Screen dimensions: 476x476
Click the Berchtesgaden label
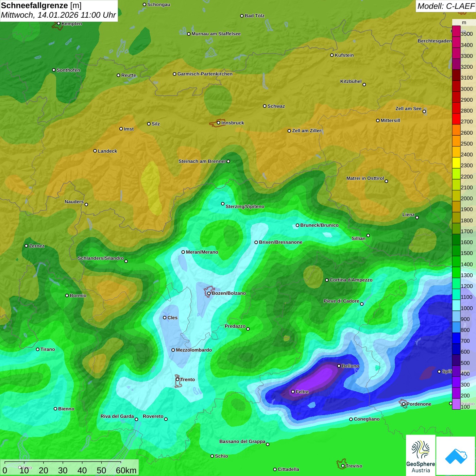pos(435,41)
